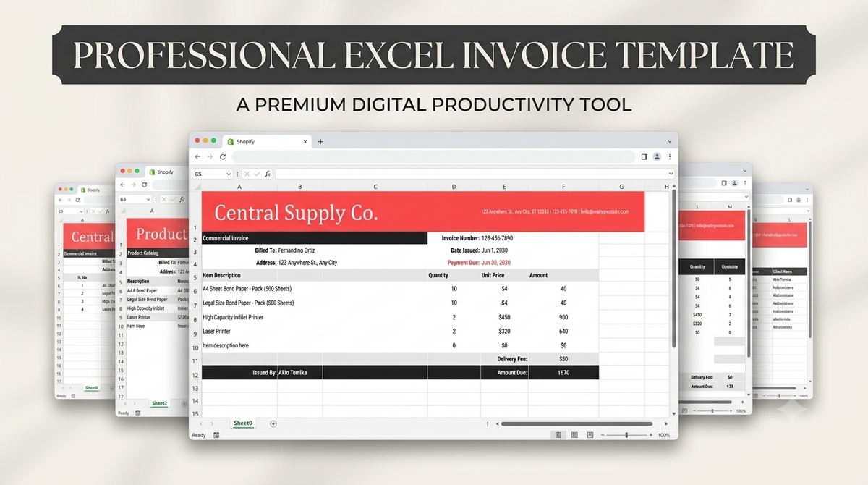Viewport: 868px width, 485px height.
Task: Open a new browser tab with plus
Action: 320,141
